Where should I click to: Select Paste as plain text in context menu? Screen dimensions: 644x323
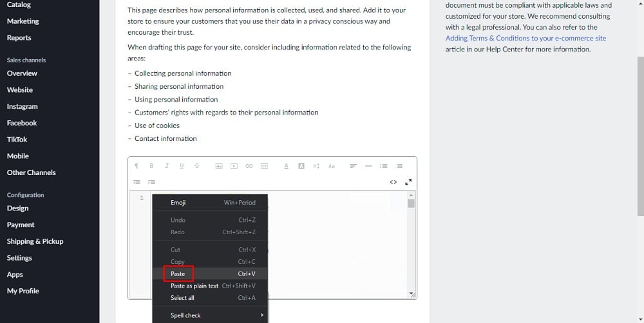coord(210,286)
